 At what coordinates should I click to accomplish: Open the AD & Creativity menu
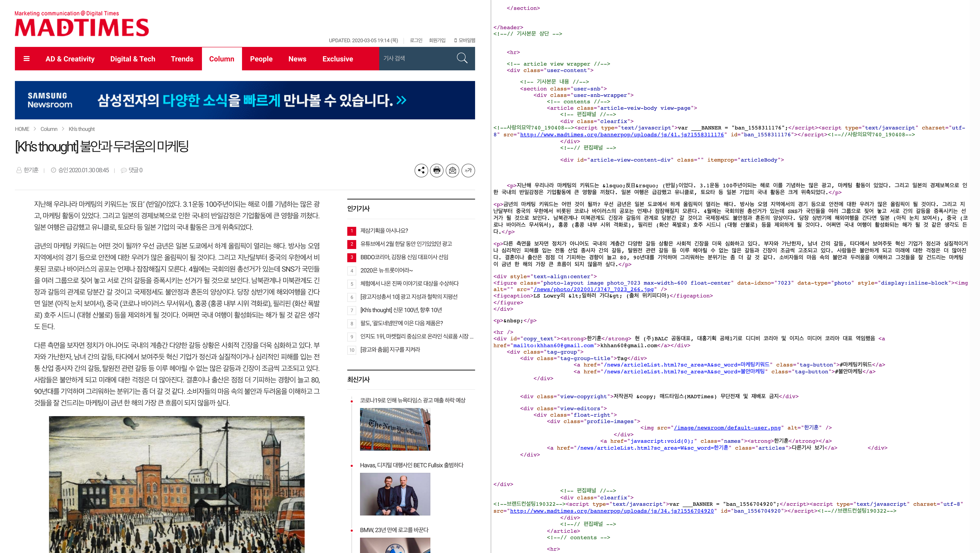click(x=70, y=59)
